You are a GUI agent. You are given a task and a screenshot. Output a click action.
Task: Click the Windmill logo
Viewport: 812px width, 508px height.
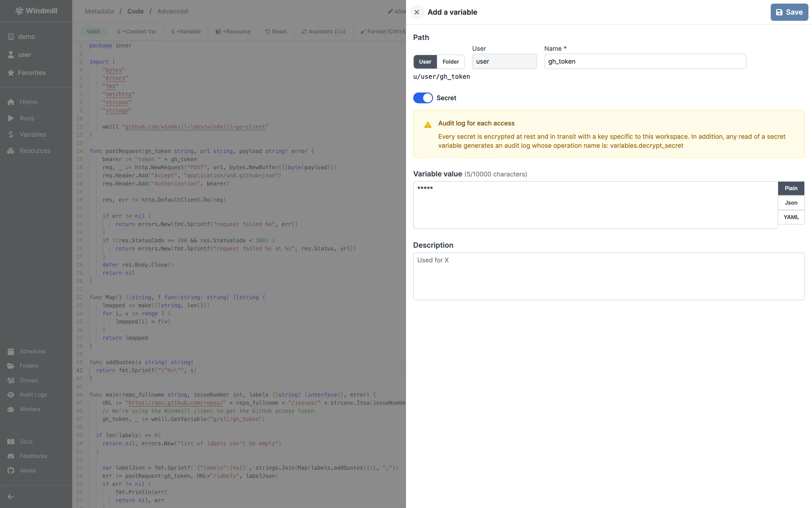click(36, 10)
